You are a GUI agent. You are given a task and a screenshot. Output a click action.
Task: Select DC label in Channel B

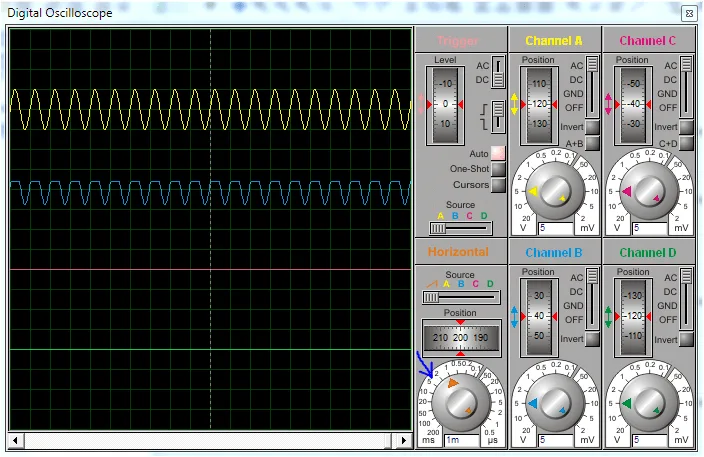[576, 292]
